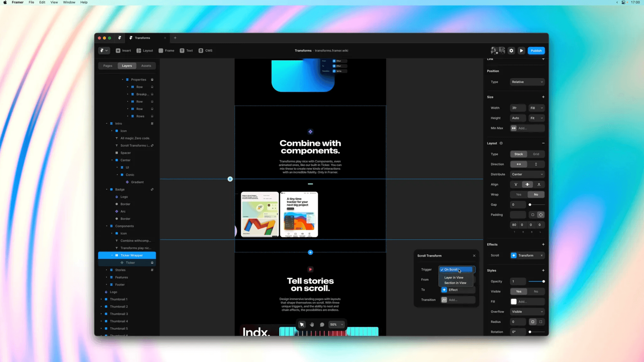Screen dimensions: 644x362
Task: Click the Framer home tab icon
Action: tap(120, 38)
